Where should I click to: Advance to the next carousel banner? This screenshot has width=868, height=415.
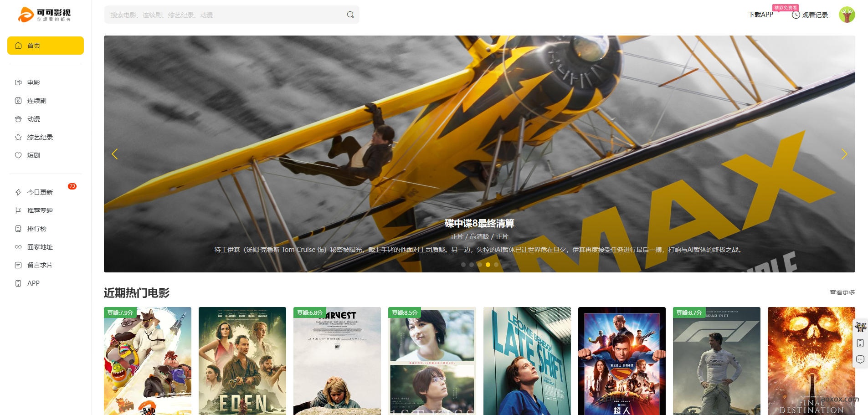point(844,154)
